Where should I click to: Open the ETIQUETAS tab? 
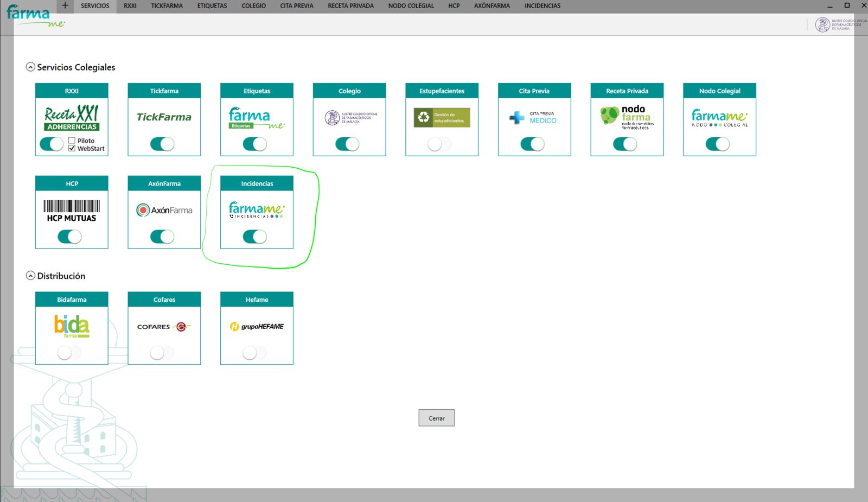(212, 6)
